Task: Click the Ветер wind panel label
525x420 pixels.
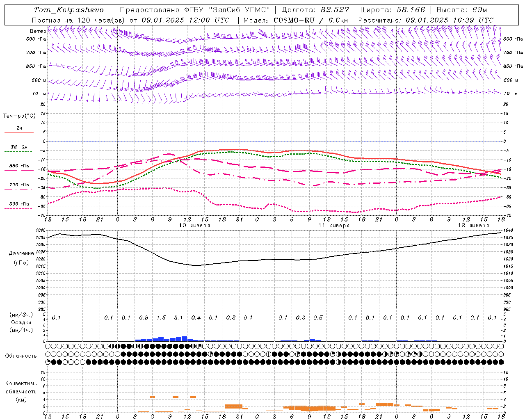Action: click(38, 31)
